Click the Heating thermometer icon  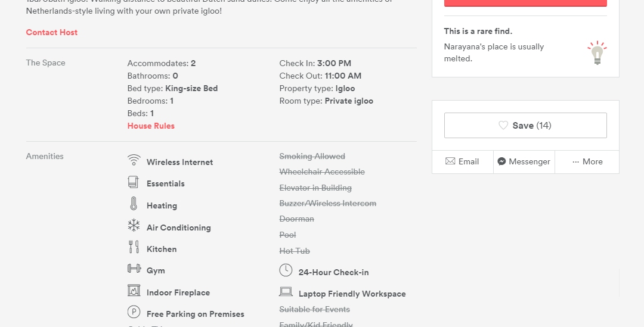(x=134, y=204)
